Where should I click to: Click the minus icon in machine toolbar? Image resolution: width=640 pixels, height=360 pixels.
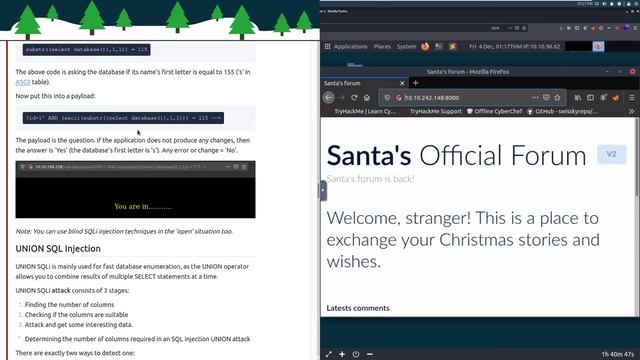click(369, 354)
